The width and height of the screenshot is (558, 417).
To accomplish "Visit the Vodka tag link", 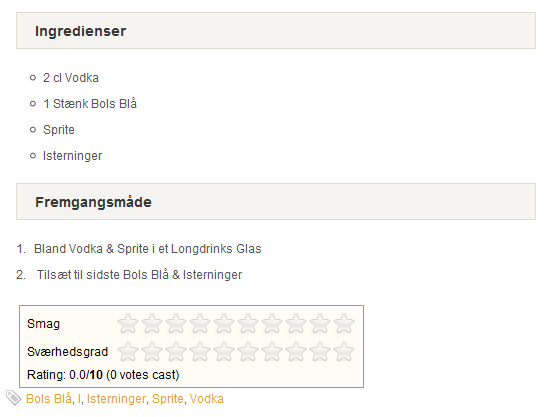I will click(x=206, y=399).
